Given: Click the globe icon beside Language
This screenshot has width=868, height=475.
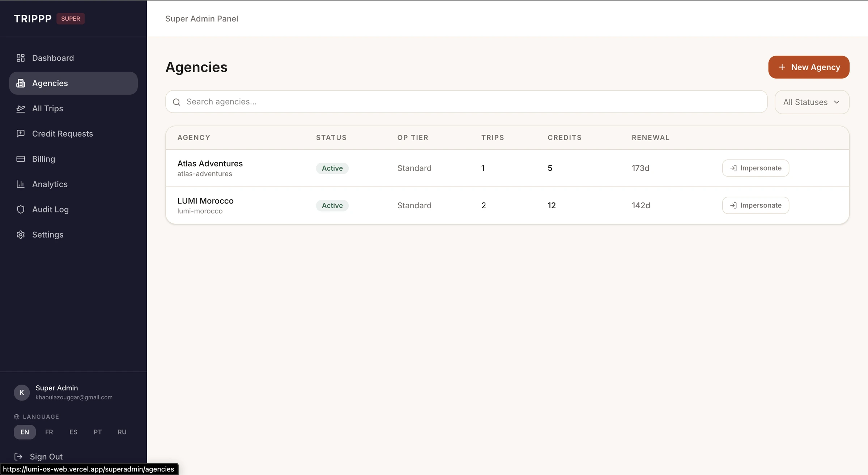Looking at the screenshot, I should 17,417.
